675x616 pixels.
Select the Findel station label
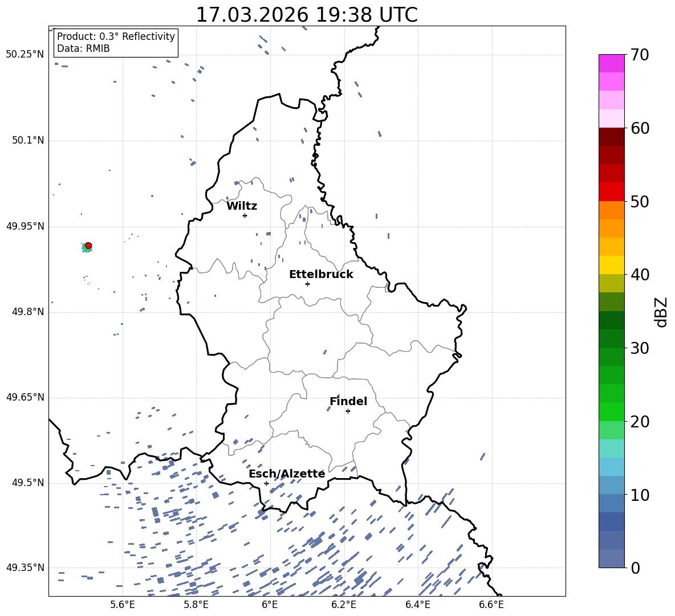pos(348,401)
